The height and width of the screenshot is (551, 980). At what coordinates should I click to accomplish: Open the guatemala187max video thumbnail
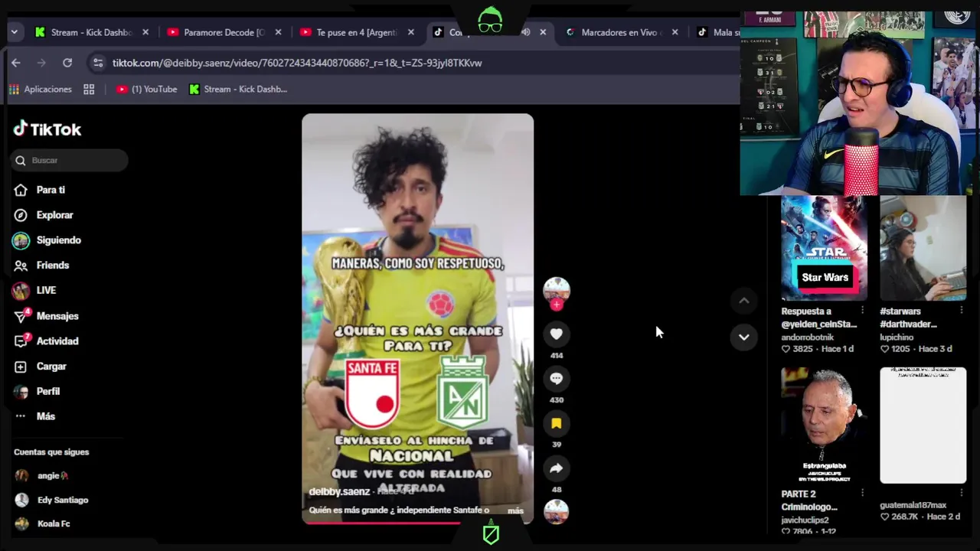pyautogui.click(x=923, y=425)
